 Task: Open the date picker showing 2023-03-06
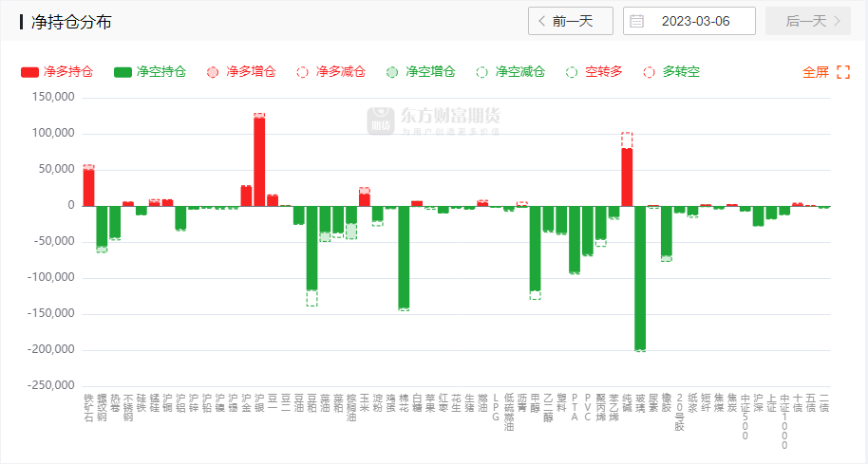pos(696,21)
